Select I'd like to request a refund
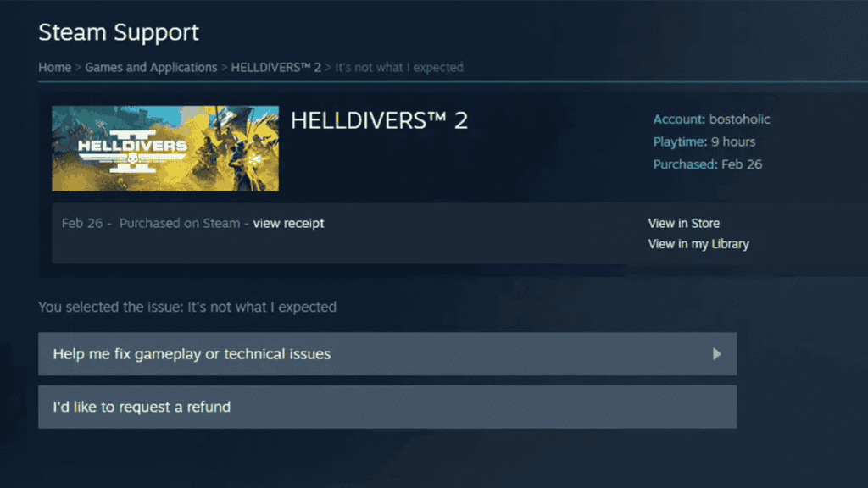868x488 pixels. tap(387, 408)
